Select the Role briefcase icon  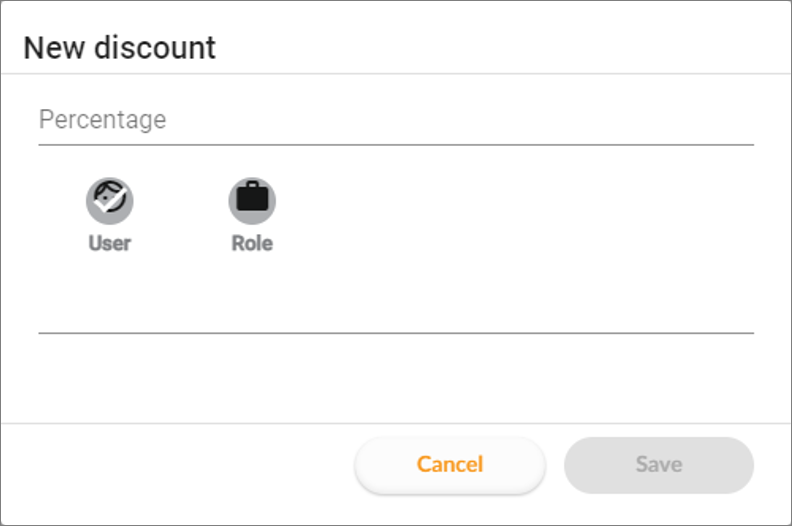click(x=252, y=201)
